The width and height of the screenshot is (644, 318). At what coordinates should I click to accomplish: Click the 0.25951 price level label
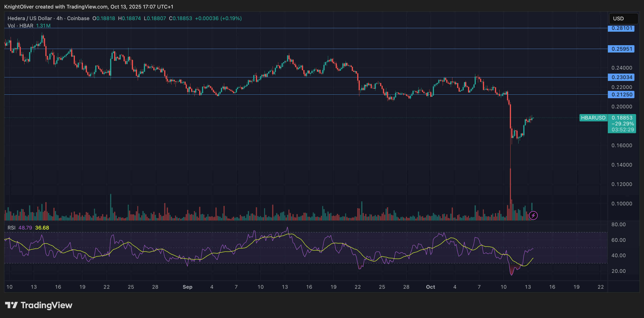622,49
